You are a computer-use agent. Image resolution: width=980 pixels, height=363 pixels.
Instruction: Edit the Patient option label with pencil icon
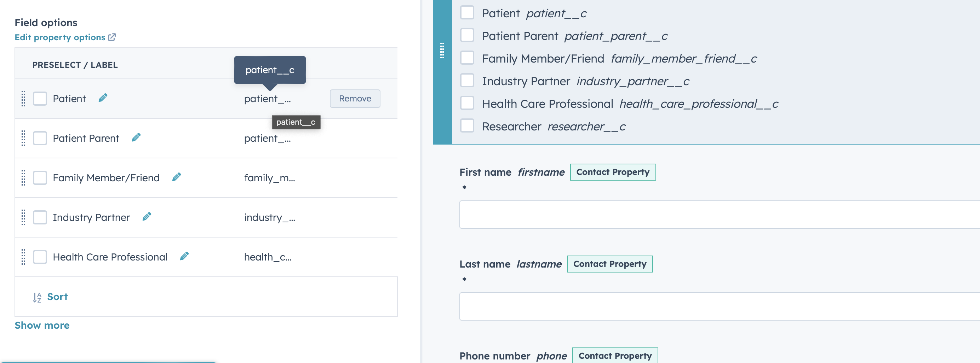tap(102, 98)
